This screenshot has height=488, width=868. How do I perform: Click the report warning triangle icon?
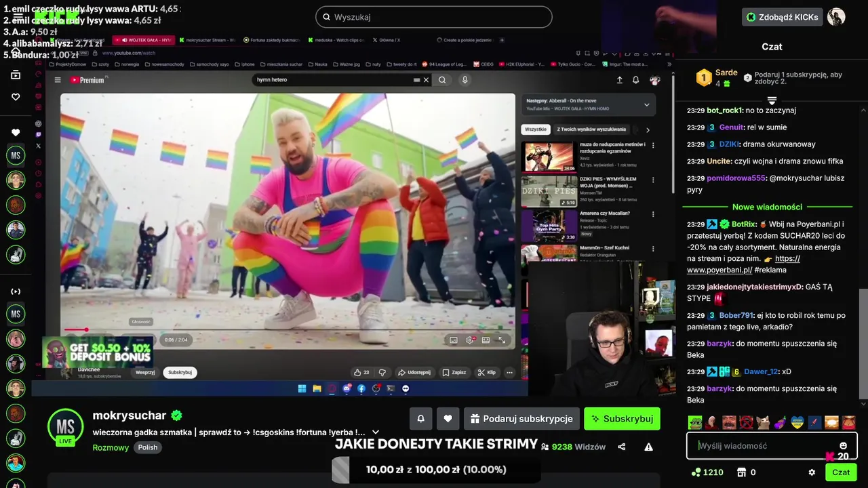[648, 447]
